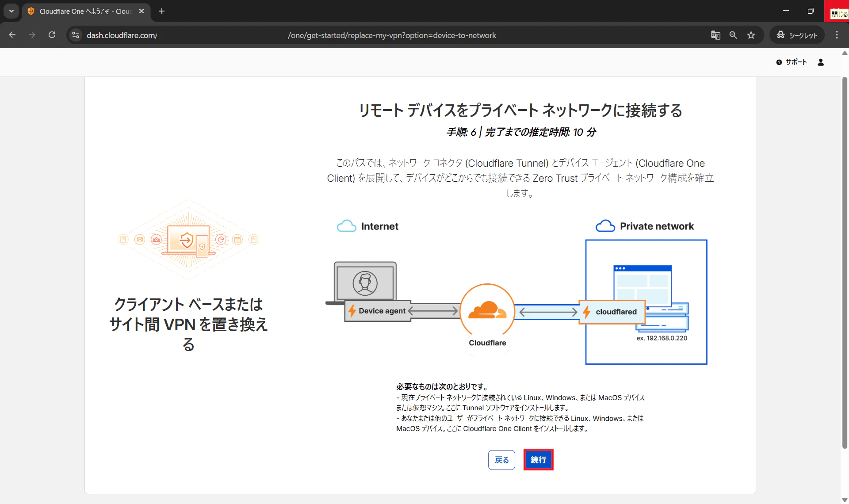The height and width of the screenshot is (504, 849).
Task: Open the Chrome three-dot menu
Action: point(837,35)
